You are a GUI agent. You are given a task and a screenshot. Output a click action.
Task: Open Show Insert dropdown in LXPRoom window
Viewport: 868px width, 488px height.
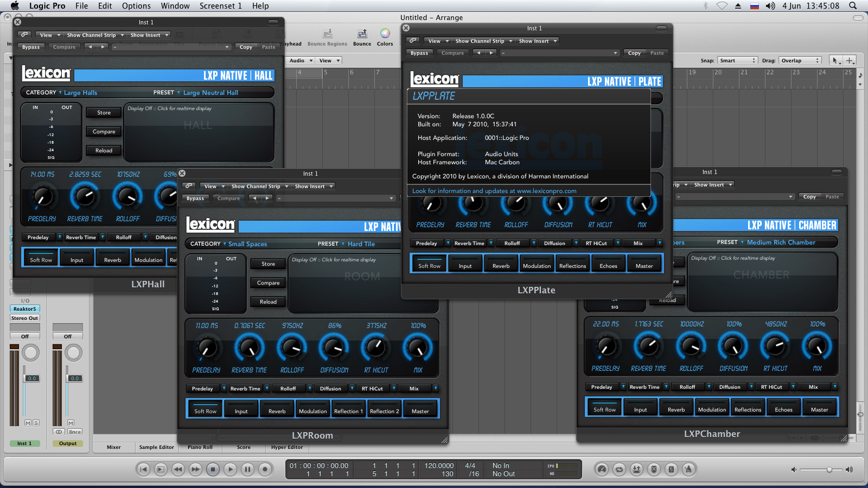pyautogui.click(x=313, y=186)
